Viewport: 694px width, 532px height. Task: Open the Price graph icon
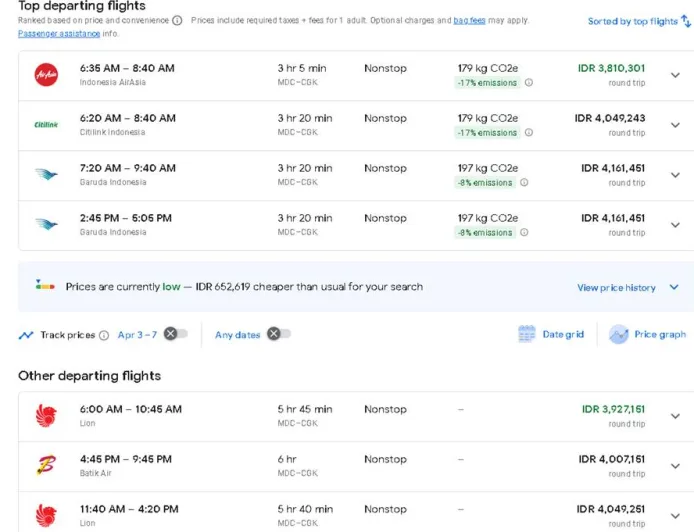point(619,334)
